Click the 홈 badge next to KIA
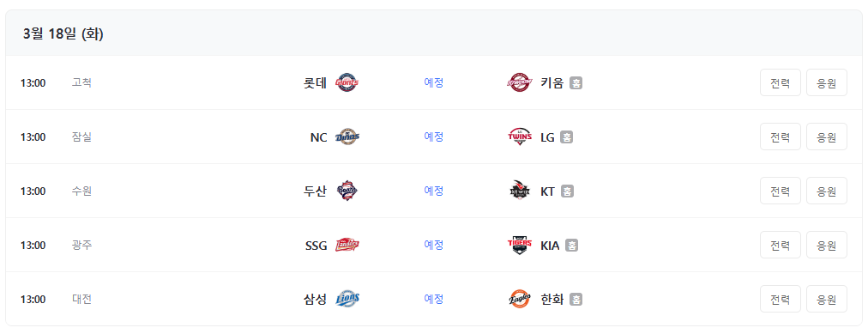The image size is (868, 334). (572, 246)
